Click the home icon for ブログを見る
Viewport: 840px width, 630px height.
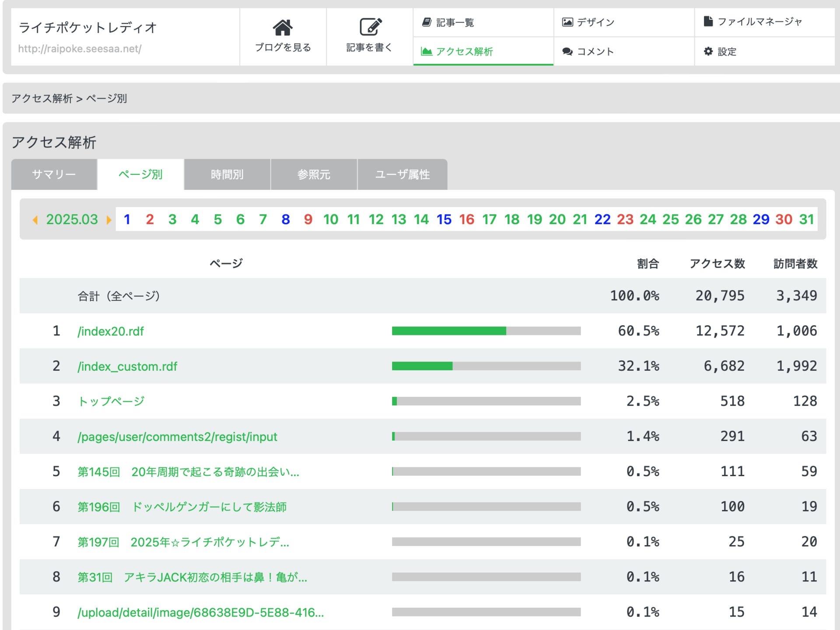pos(283,28)
